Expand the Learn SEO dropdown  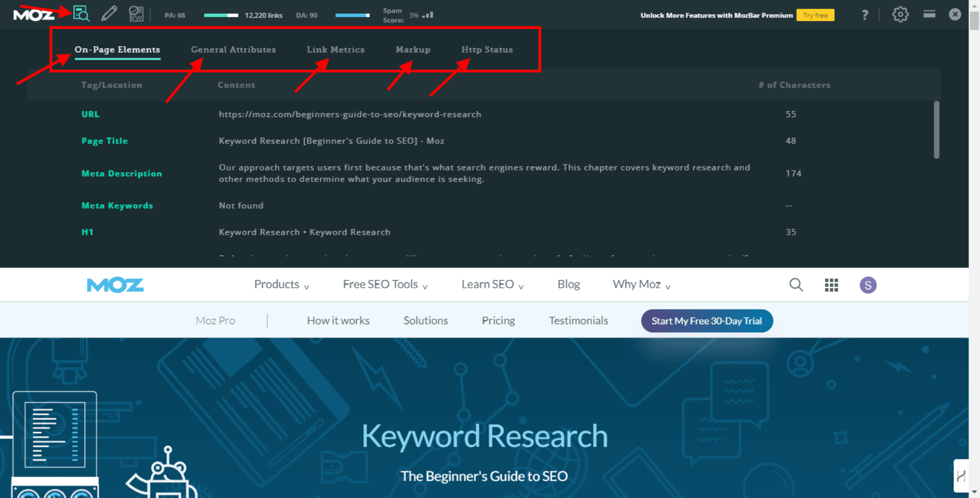pos(493,284)
